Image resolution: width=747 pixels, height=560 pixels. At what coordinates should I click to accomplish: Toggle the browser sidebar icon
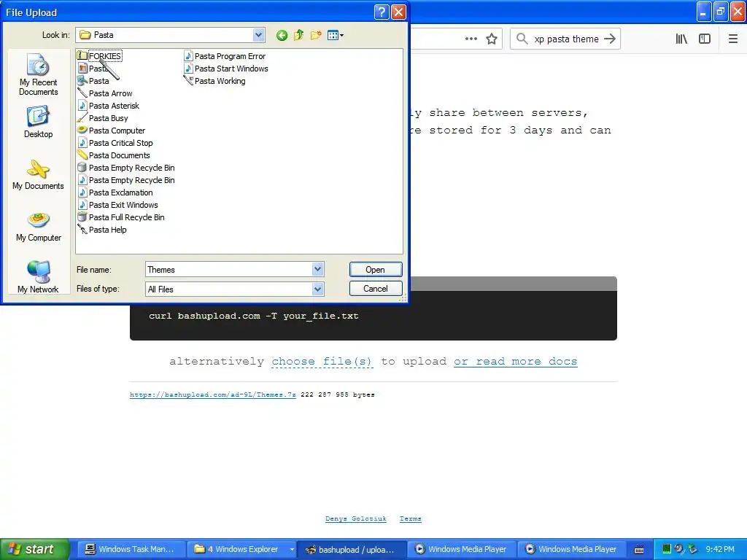click(705, 39)
